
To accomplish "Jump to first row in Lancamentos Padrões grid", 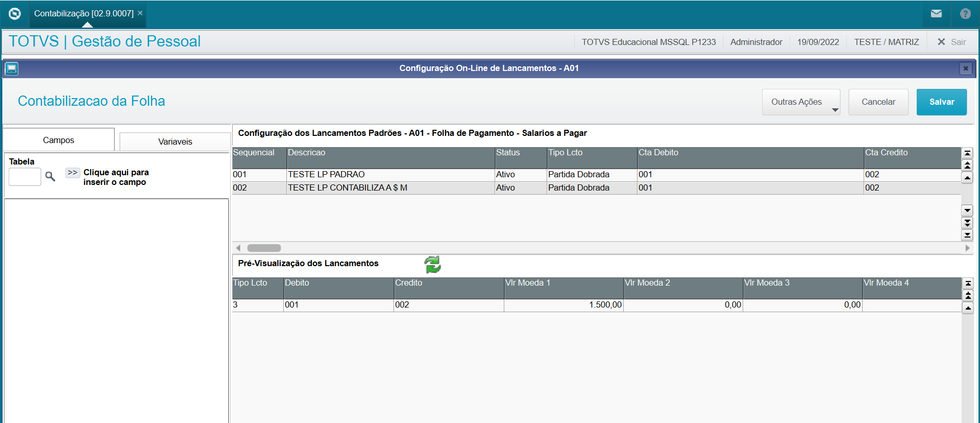I will (x=967, y=153).
